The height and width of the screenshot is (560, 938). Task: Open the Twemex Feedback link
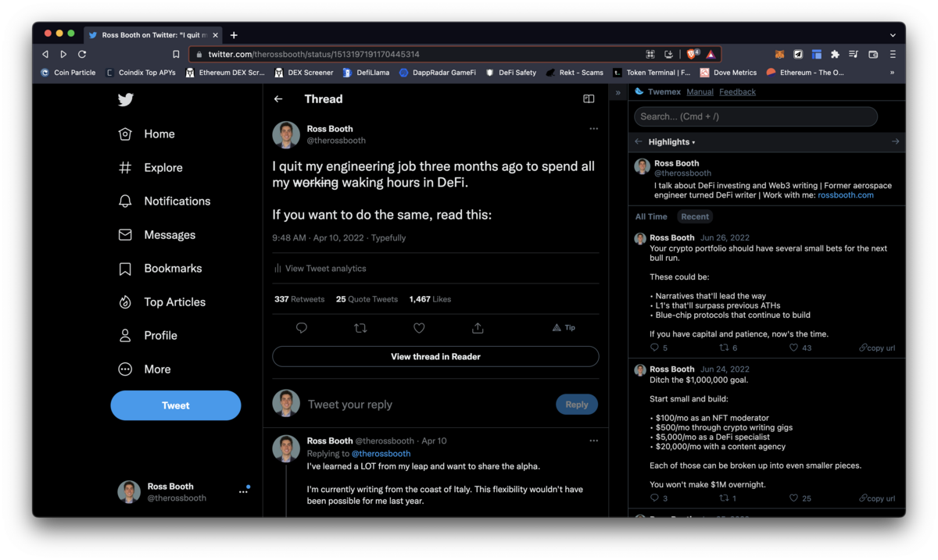[737, 92]
